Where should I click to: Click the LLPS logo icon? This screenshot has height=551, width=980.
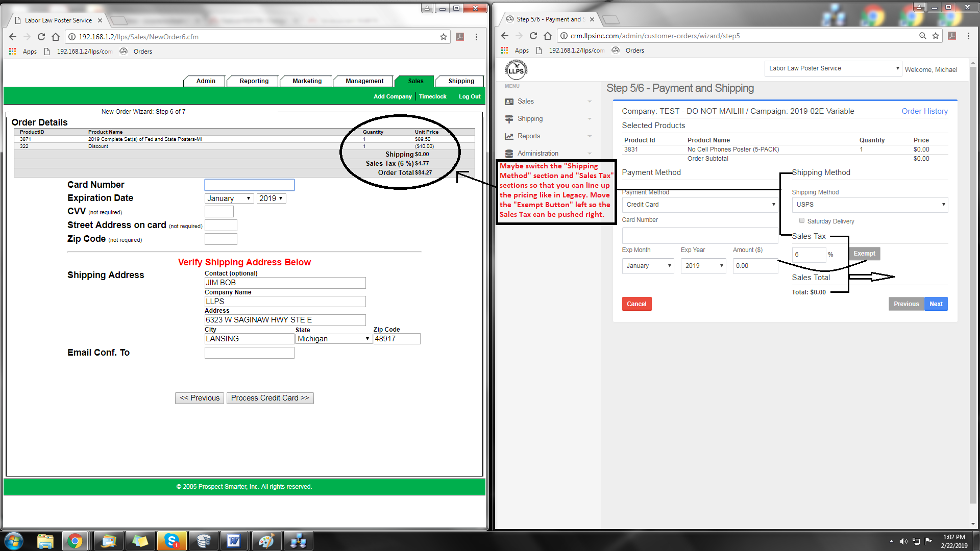[516, 70]
